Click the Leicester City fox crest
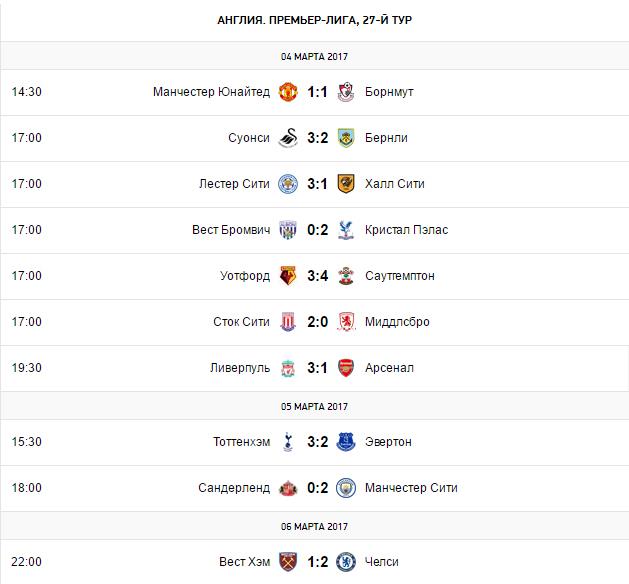 coord(288,184)
